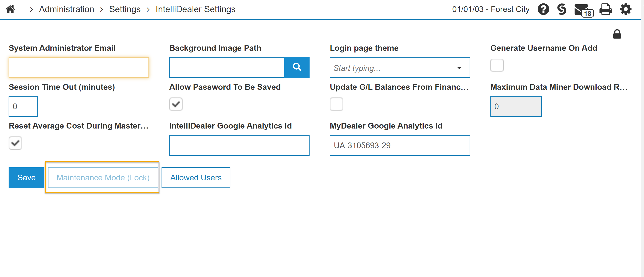Search for a background image path
Image resolution: width=644 pixels, height=277 pixels.
(x=297, y=67)
